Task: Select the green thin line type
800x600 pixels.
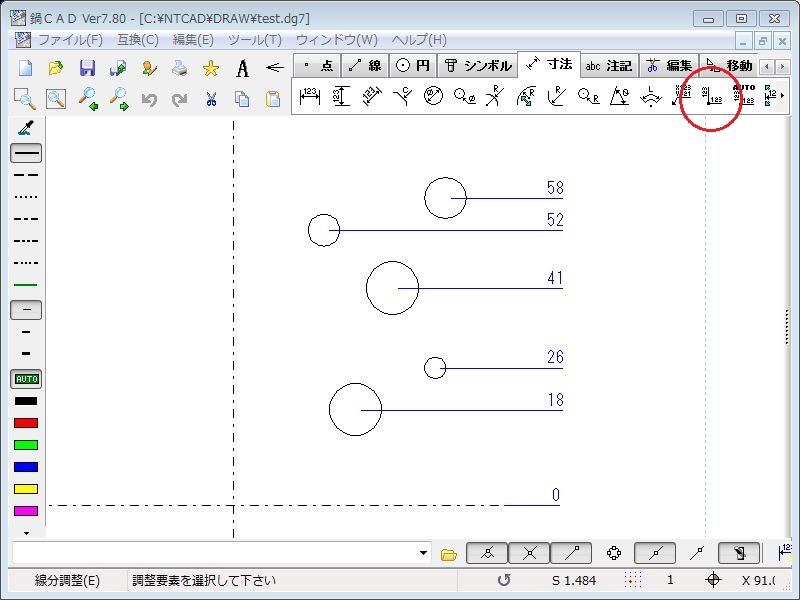Action: click(x=26, y=285)
